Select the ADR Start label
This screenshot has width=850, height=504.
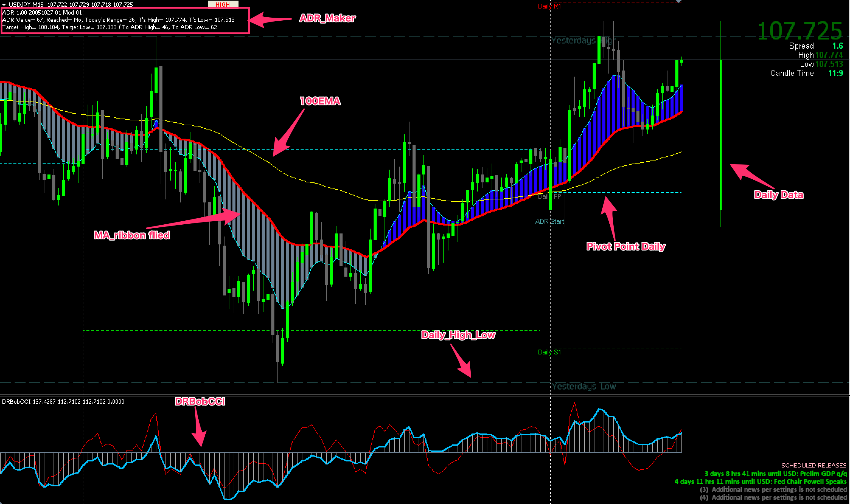[549, 221]
